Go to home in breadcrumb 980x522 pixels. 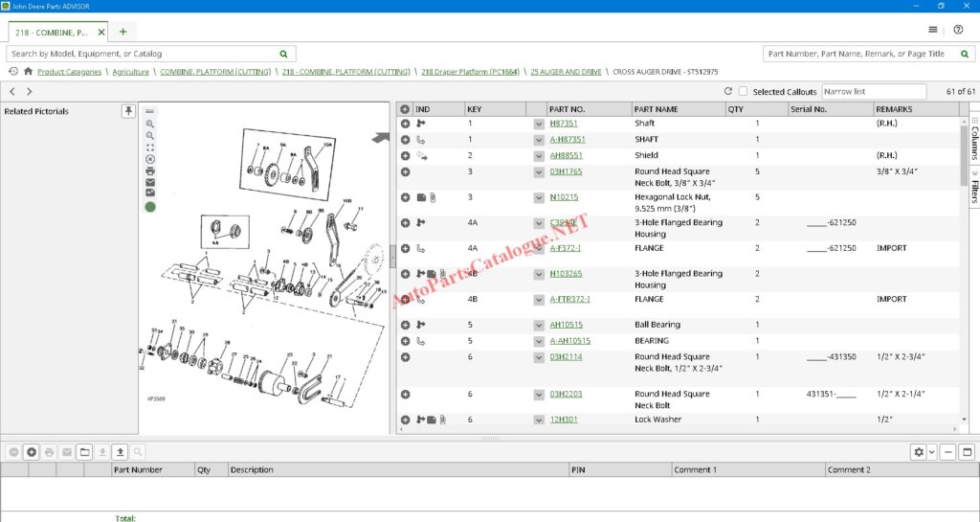(x=29, y=72)
